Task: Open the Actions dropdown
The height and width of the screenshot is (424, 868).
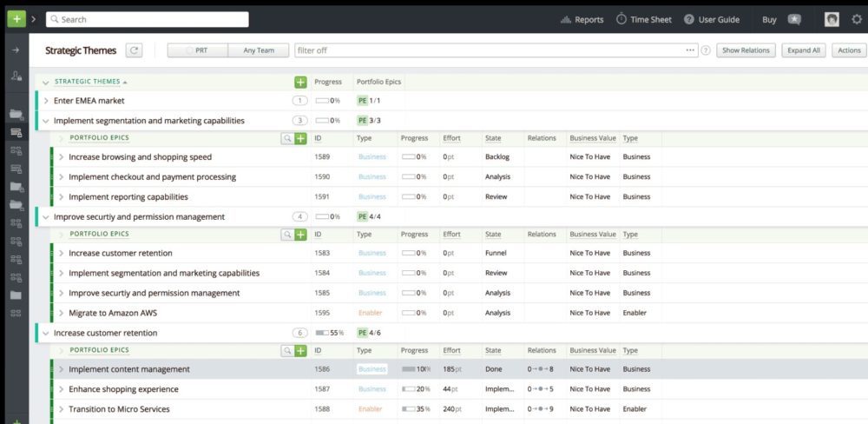Action: click(x=849, y=50)
